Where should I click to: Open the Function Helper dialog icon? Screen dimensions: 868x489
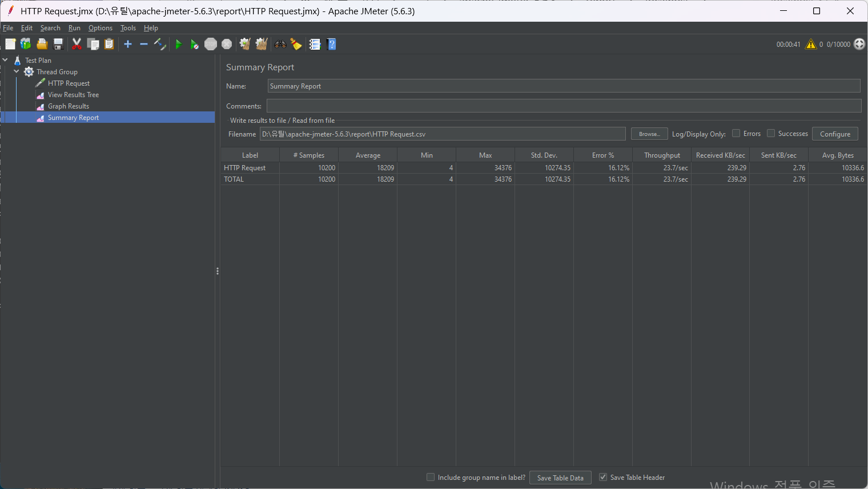(x=315, y=44)
